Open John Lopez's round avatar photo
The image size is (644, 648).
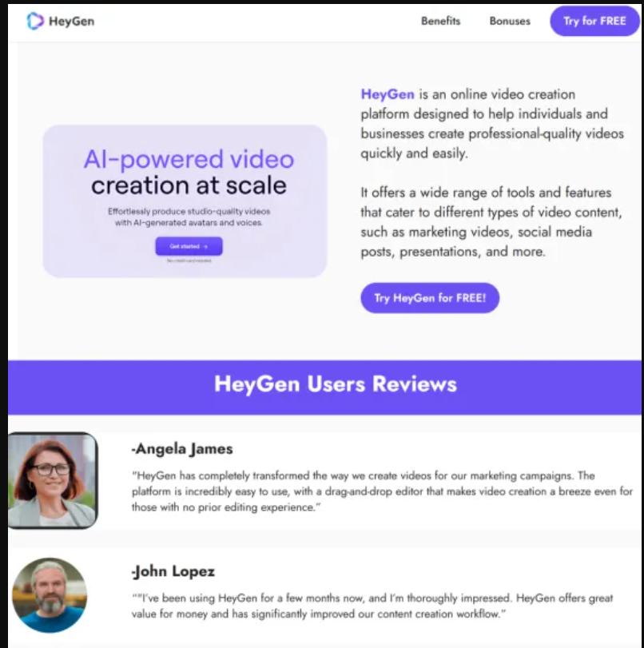point(50,595)
